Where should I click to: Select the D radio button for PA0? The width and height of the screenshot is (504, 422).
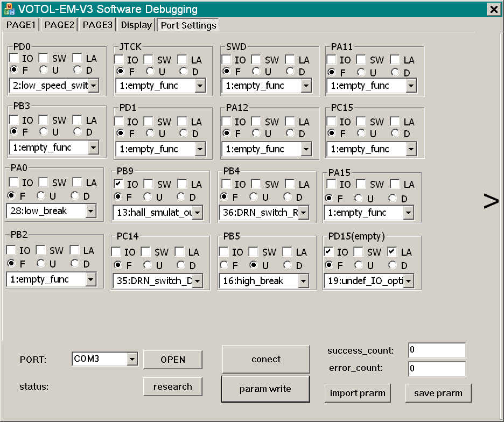[75, 196]
